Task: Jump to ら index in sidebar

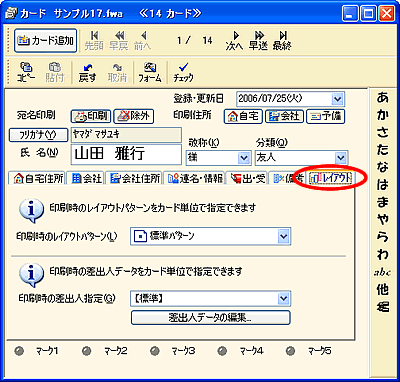Action: (x=383, y=237)
